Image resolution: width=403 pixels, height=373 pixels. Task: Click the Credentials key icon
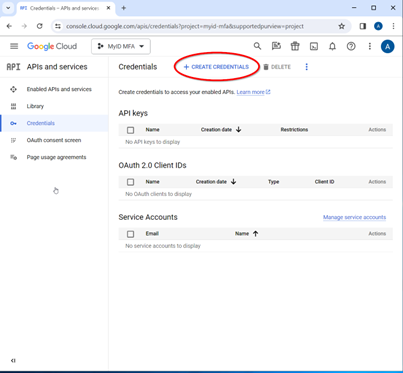[x=13, y=123]
